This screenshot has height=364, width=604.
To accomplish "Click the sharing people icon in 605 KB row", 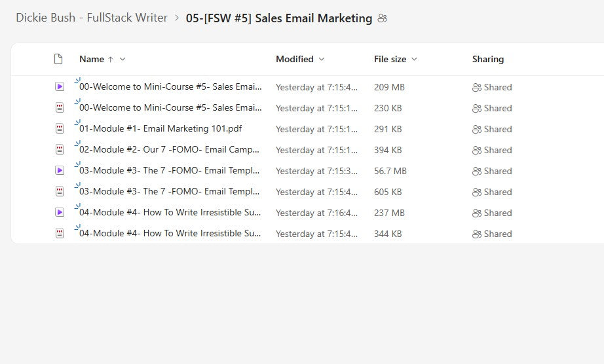I will click(476, 192).
